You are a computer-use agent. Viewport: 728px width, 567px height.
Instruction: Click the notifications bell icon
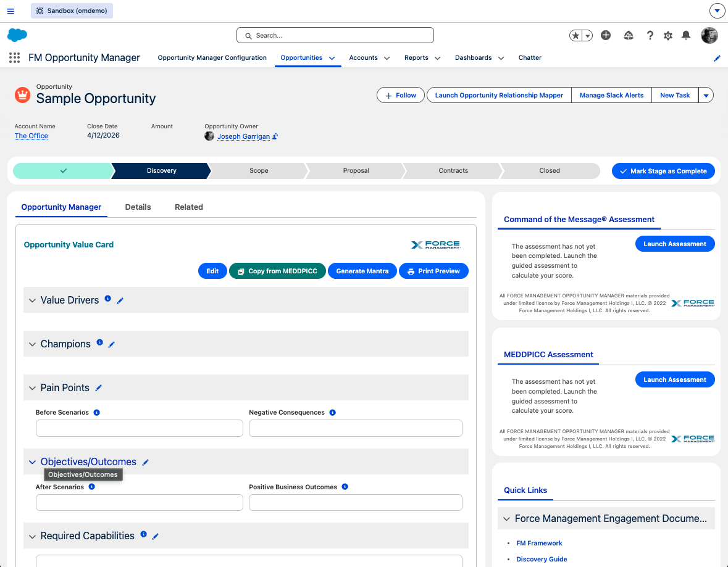(x=685, y=36)
